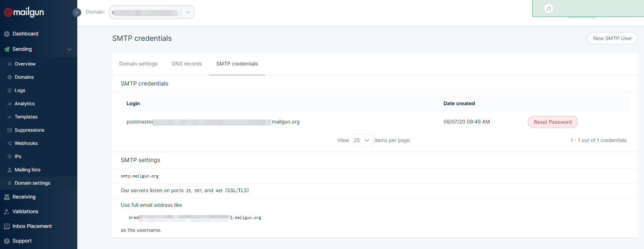644x249 pixels.
Task: Click the '1 - 1 out of 1 credentials' text
Action: tap(599, 140)
